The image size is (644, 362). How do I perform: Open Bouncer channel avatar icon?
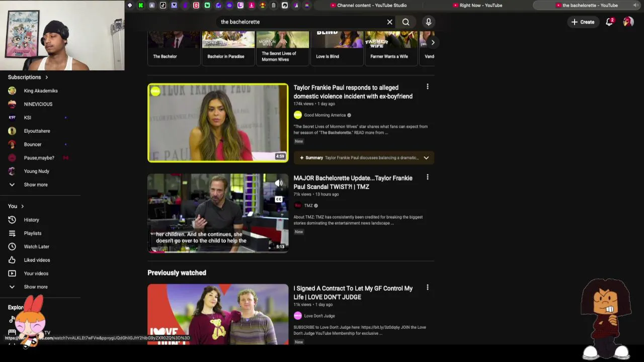12,144
